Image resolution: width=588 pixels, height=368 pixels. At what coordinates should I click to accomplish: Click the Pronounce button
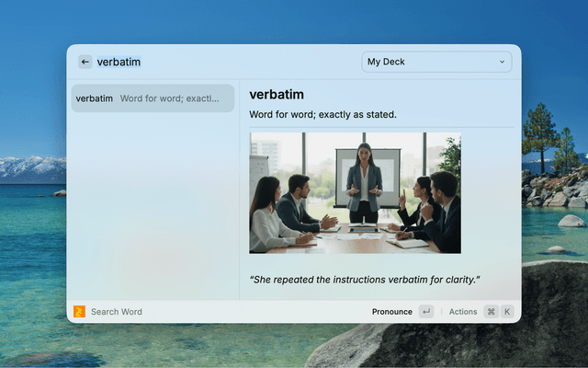coord(391,312)
